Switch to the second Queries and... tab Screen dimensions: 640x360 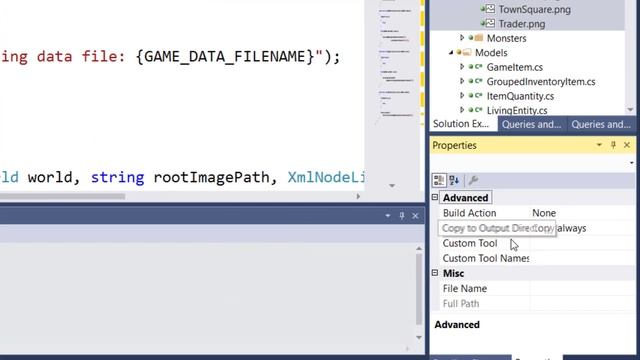(x=601, y=124)
